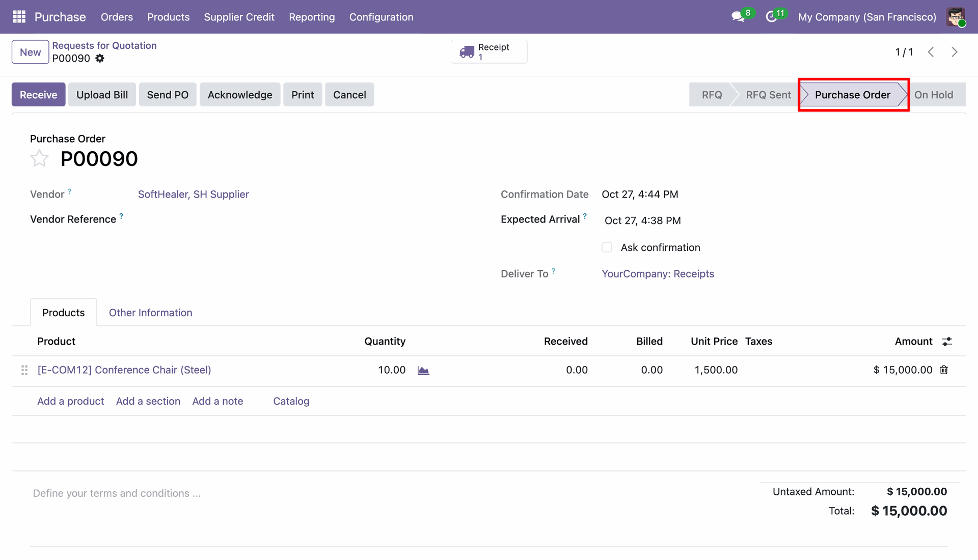This screenshot has height=560, width=978.
Task: Select the Products tab
Action: [64, 313]
